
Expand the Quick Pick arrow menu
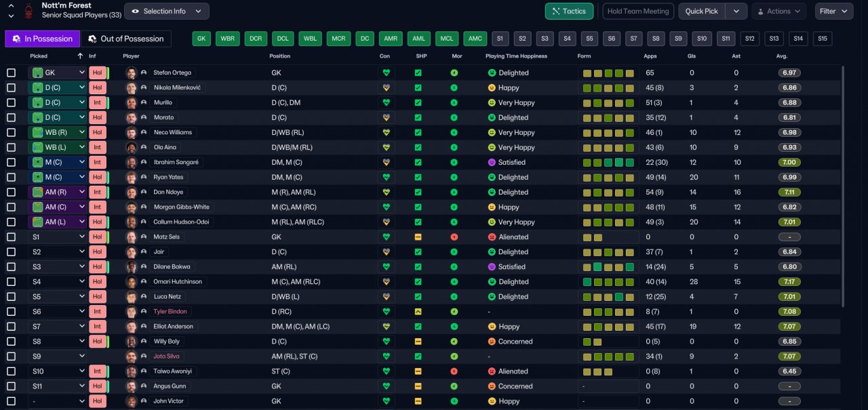point(736,11)
